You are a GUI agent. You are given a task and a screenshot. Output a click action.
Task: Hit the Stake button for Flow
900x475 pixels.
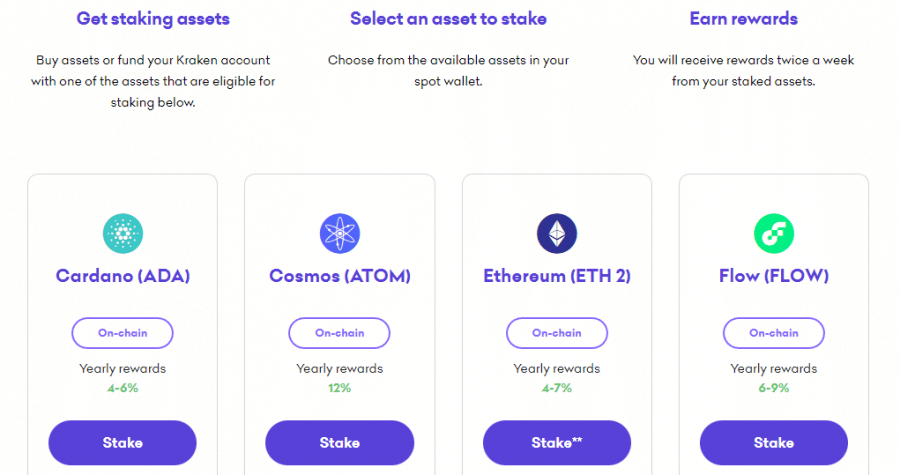[x=773, y=442]
